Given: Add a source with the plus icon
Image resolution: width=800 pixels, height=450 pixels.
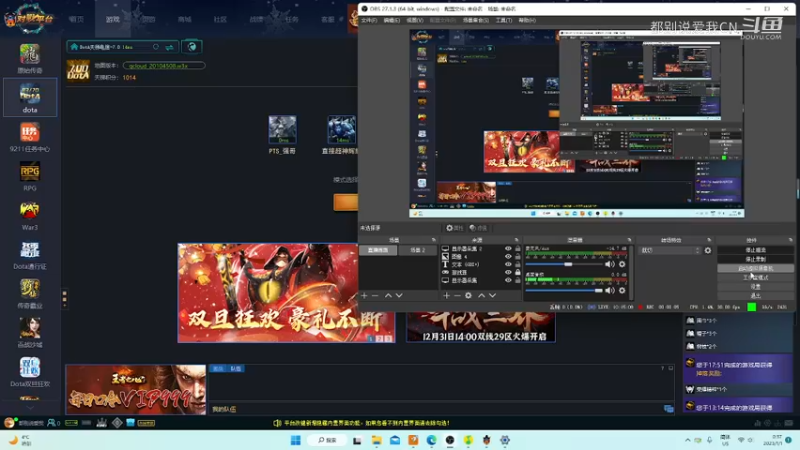Looking at the screenshot, I should (x=446, y=295).
